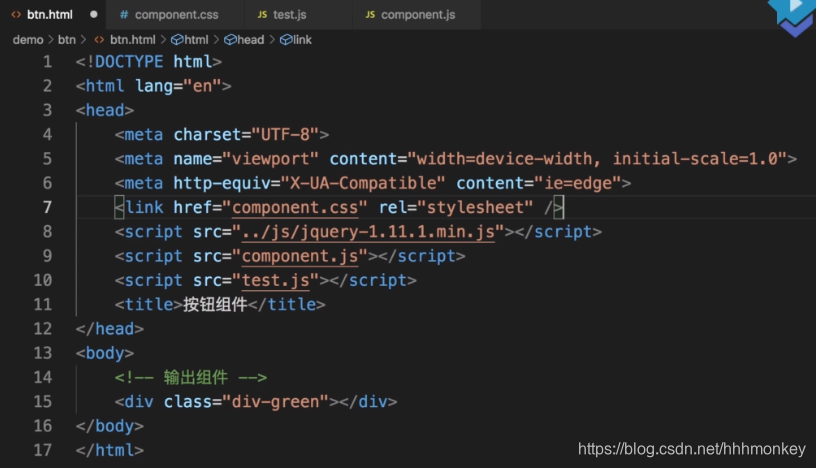Select btn.html in the breadcrumb

point(133,40)
